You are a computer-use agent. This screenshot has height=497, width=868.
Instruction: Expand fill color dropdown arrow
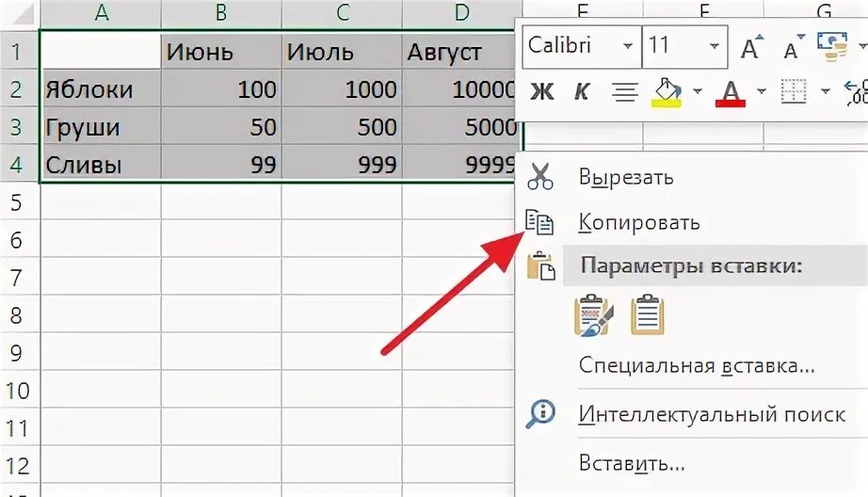pyautogui.click(x=698, y=90)
